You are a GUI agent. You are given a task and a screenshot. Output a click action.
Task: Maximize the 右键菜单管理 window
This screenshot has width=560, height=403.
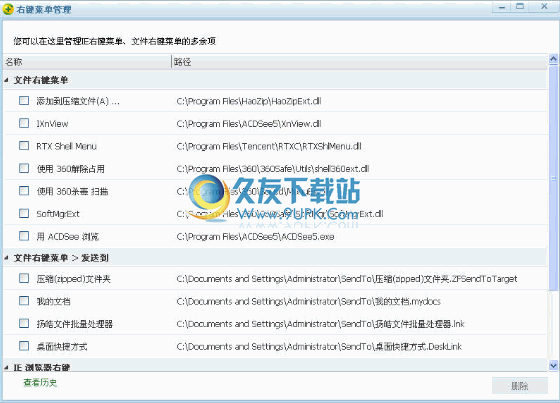pos(520,7)
